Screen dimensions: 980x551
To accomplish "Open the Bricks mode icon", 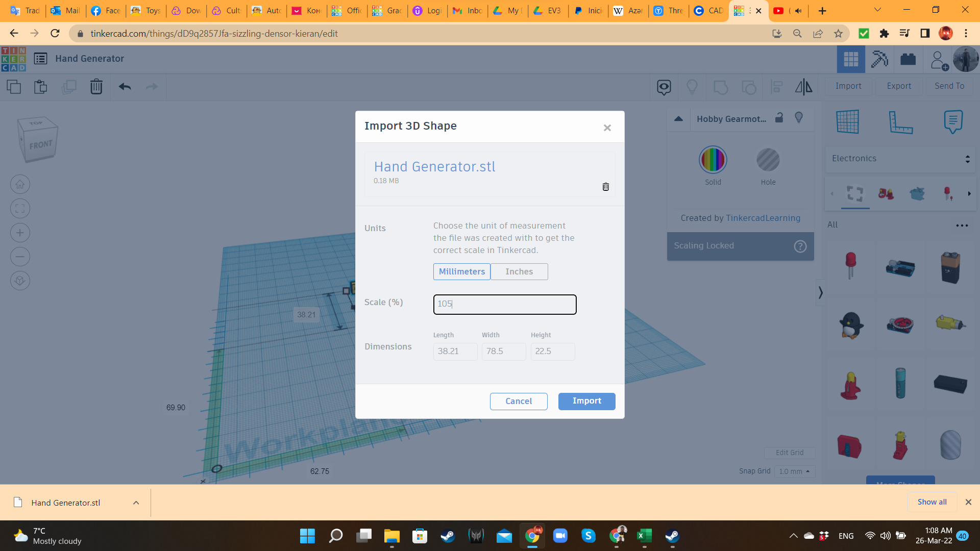I will 908,59.
